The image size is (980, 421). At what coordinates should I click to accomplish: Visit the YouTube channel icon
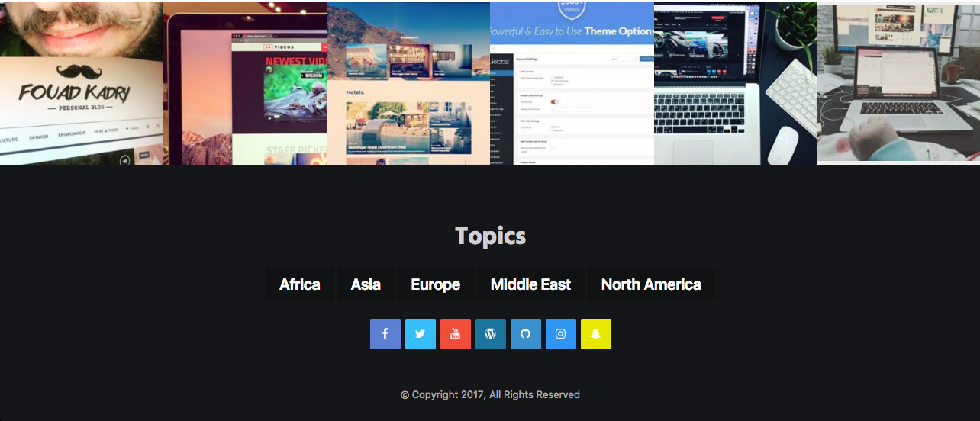[x=455, y=334]
